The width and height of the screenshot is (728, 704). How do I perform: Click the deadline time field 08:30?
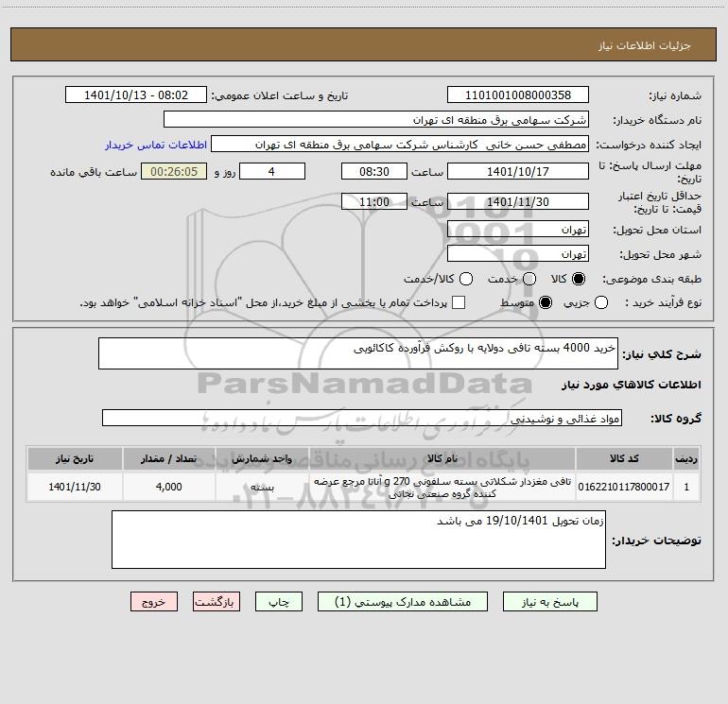(x=374, y=171)
